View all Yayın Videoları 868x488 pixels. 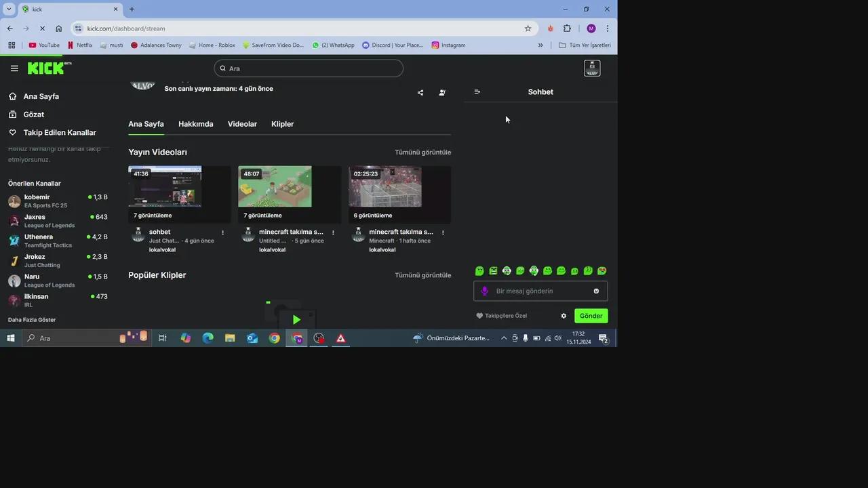[x=423, y=152]
